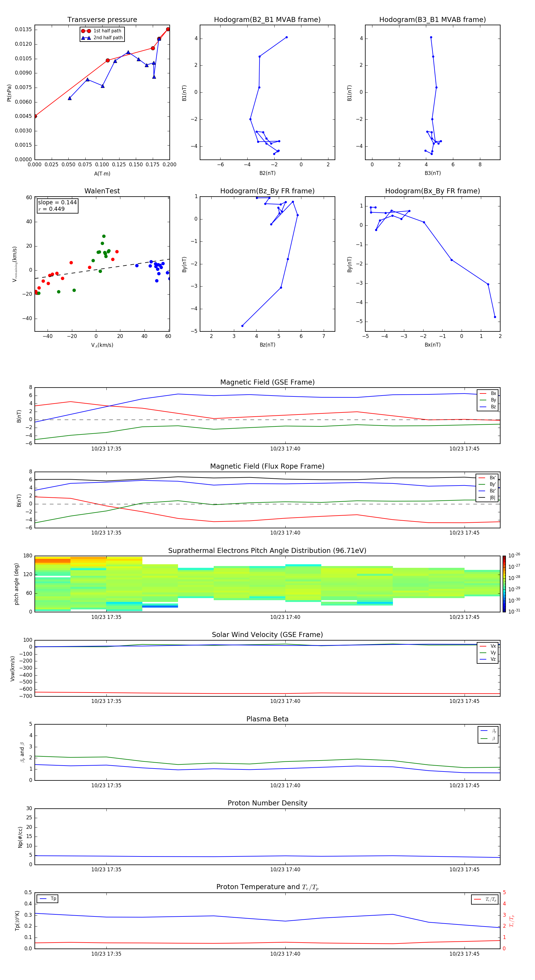This screenshot has width=535, height=980.
Task: Click the "Transverse pressure" plot title
Action: click(x=102, y=19)
